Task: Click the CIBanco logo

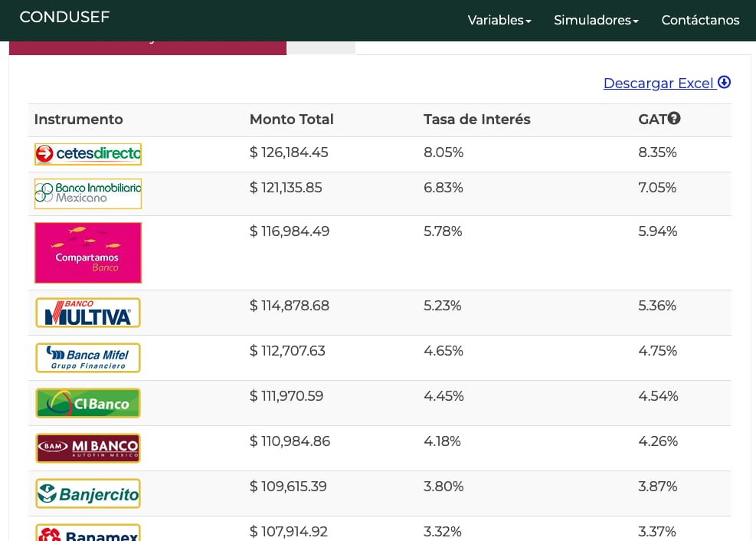Action: point(88,403)
